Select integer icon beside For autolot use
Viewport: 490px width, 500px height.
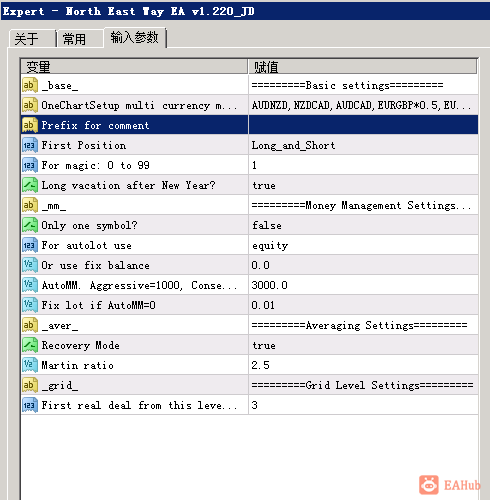click(30, 245)
